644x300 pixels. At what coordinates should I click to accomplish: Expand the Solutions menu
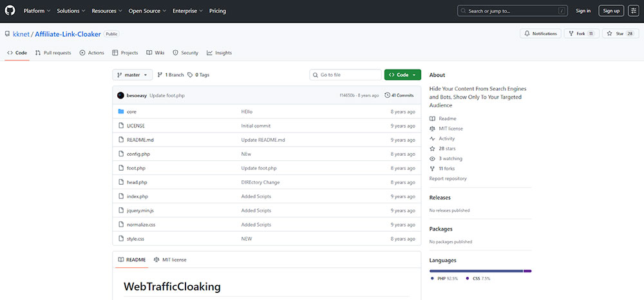(x=71, y=11)
